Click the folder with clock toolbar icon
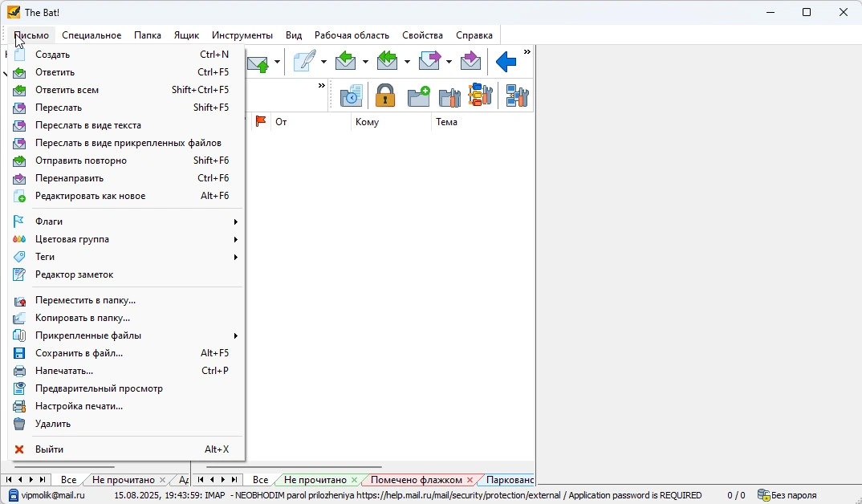This screenshot has width=862, height=504. 352,96
